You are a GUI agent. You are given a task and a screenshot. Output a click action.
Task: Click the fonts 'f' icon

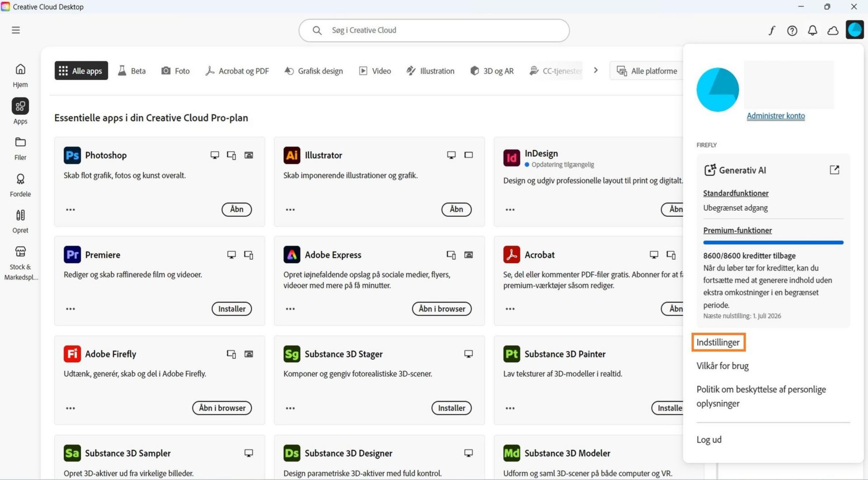772,30
